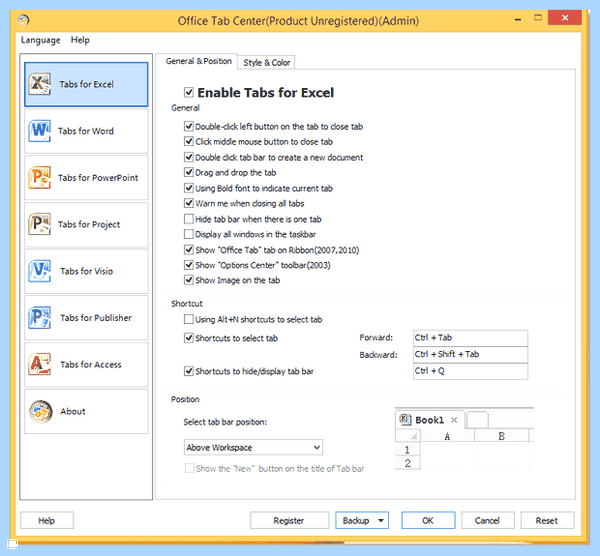600x556 pixels.
Task: Enable Display all windows in the taskbar
Action: click(x=189, y=234)
